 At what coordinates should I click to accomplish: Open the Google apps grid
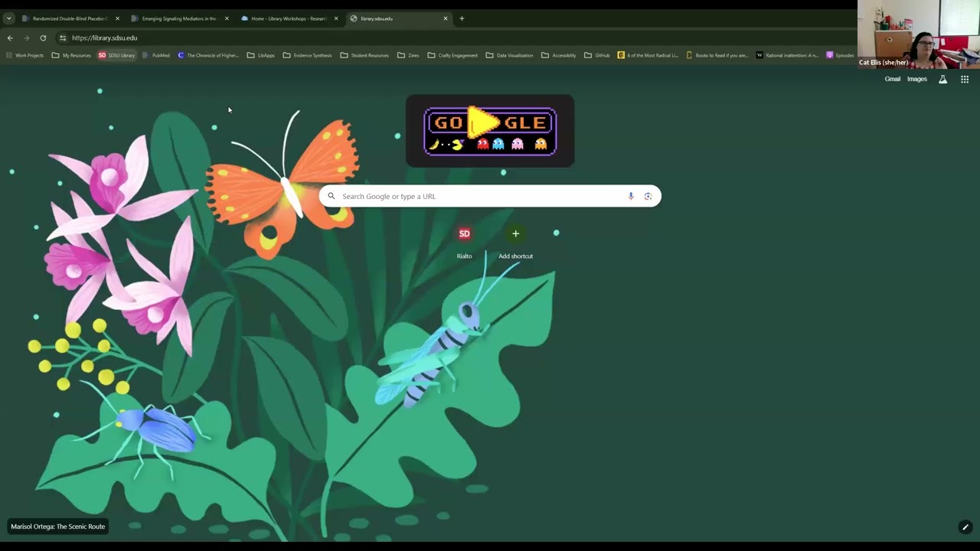click(x=965, y=79)
